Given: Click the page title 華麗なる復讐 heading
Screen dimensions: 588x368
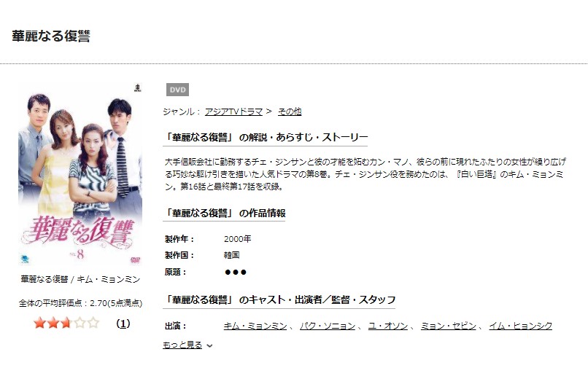Looking at the screenshot, I should pyautogui.click(x=51, y=36).
